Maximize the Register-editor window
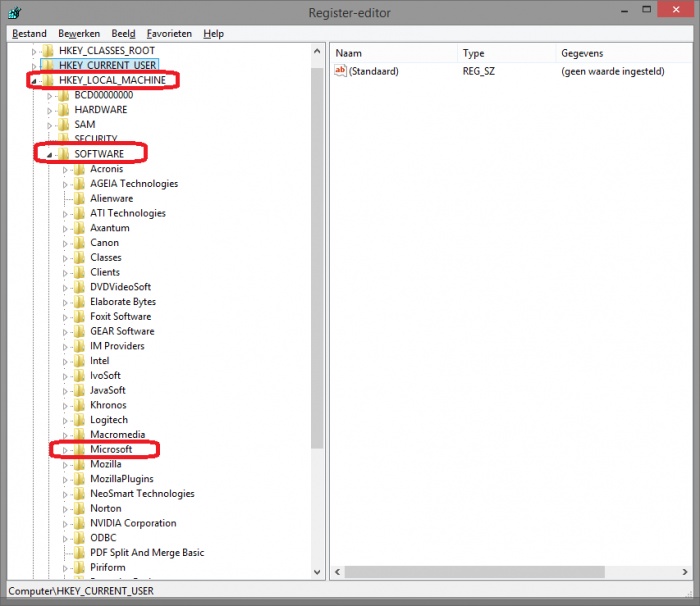Image resolution: width=700 pixels, height=606 pixels. (646, 10)
